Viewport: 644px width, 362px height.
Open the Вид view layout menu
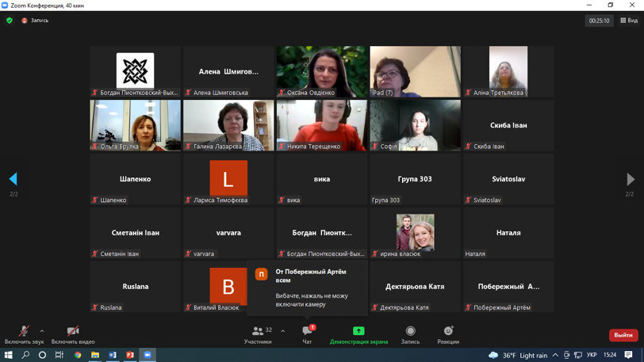point(628,21)
